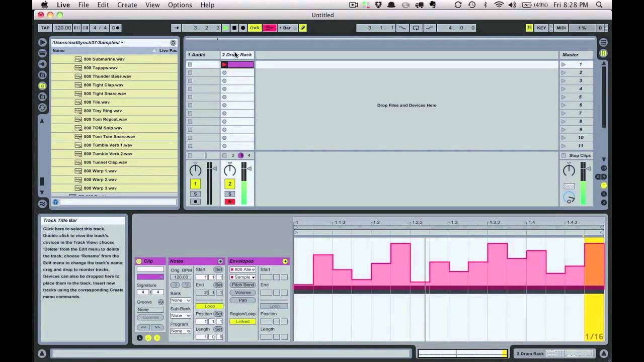Image resolution: width=644 pixels, height=362 pixels.
Task: Toggle the Linked region button
Action: click(x=243, y=322)
